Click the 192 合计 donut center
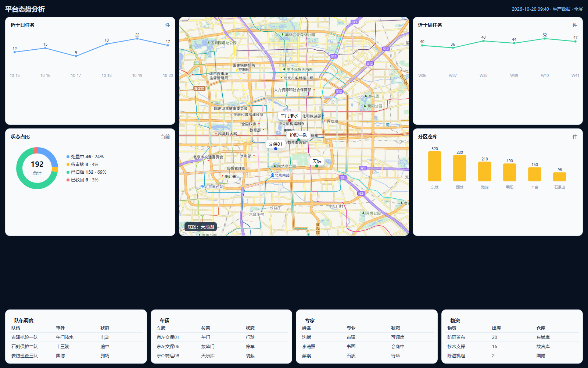Screen dimensions: 588x368 (x=37, y=168)
